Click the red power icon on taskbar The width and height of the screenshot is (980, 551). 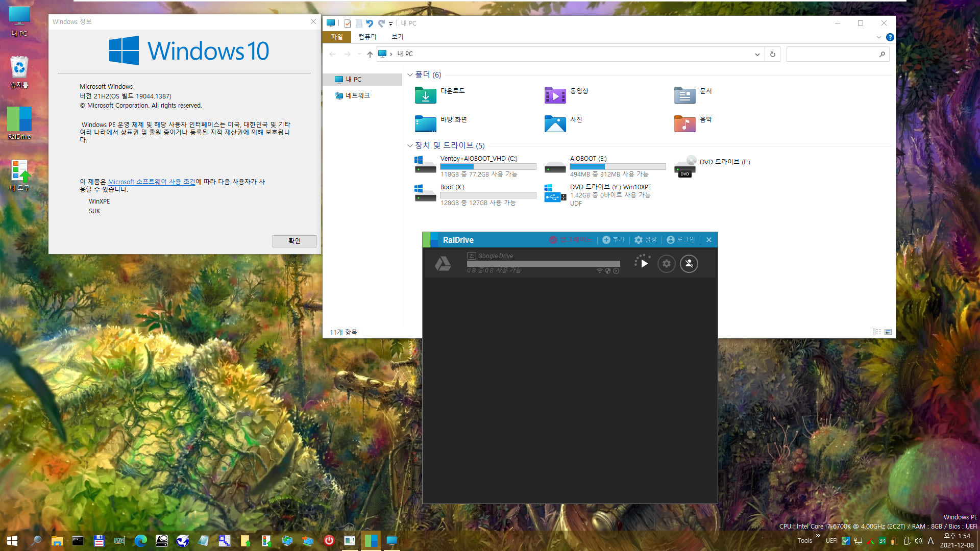[x=329, y=541]
